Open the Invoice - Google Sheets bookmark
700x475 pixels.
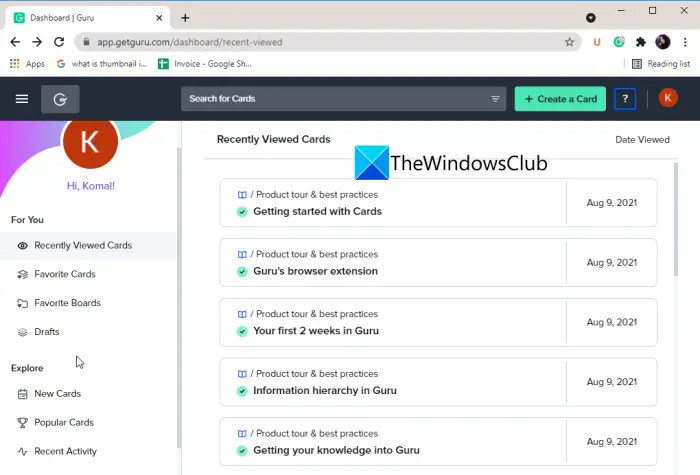tap(205, 64)
